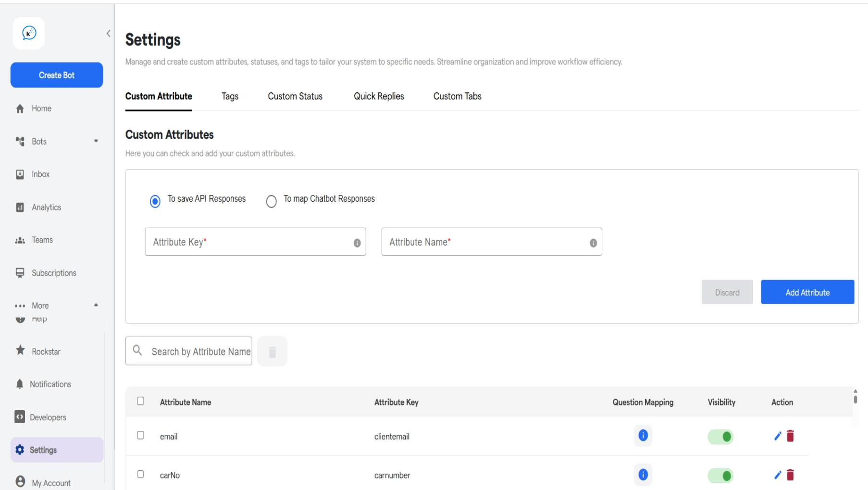Open the Inbox section
The image size is (868, 490).
[x=40, y=174]
